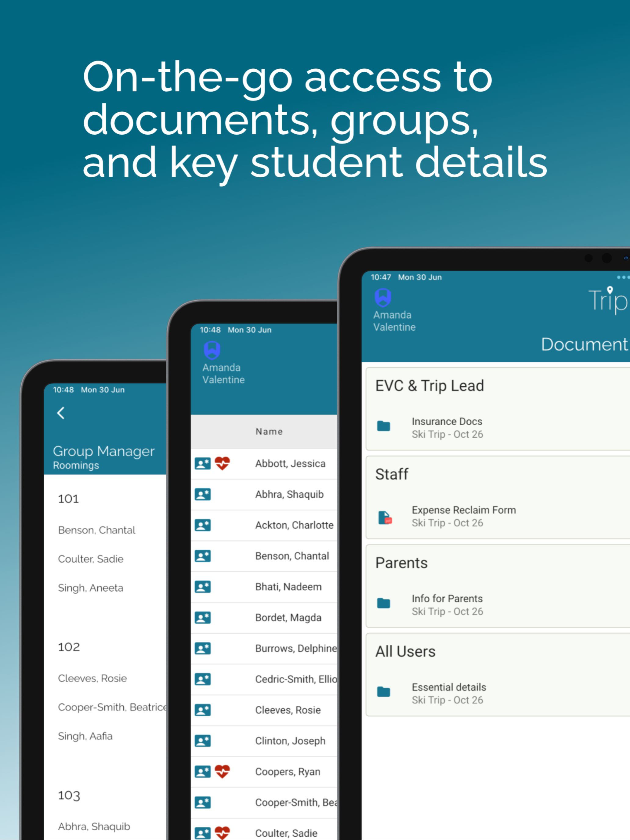Tap Amanda Valentine name on Documents tablet
Screen dimensions: 630x840
[x=394, y=321]
